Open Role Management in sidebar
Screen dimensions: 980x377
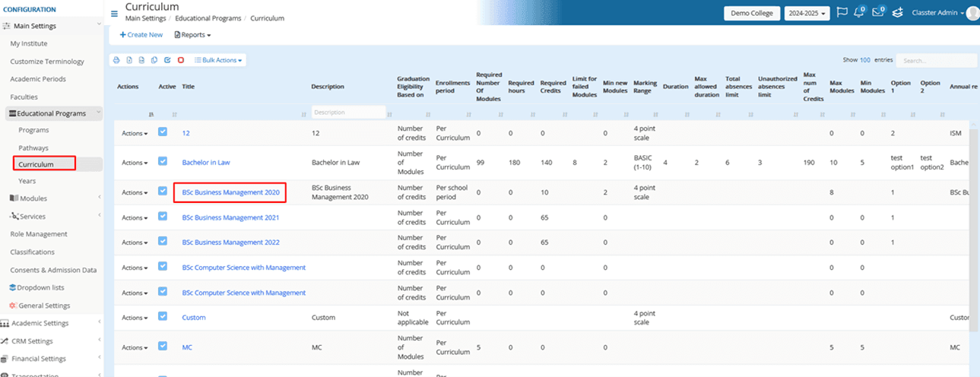pyautogui.click(x=39, y=234)
